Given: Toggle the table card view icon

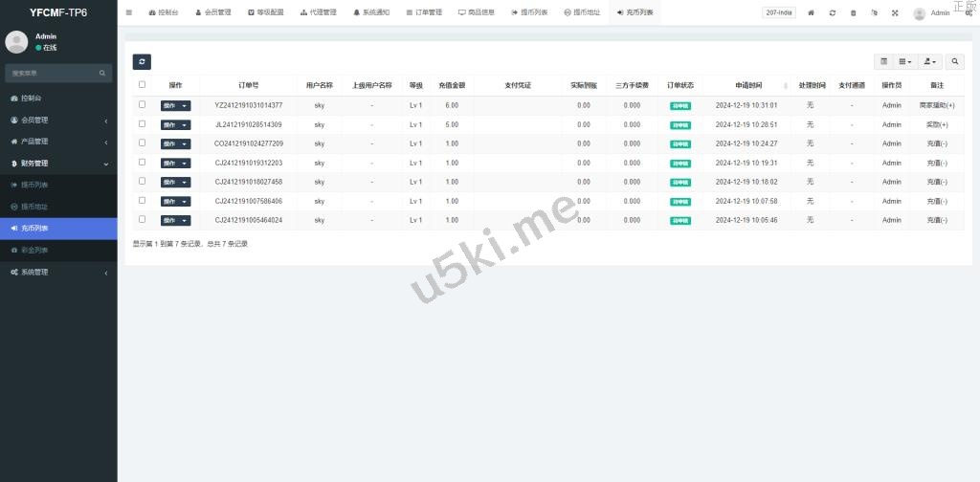Looking at the screenshot, I should click(x=884, y=61).
